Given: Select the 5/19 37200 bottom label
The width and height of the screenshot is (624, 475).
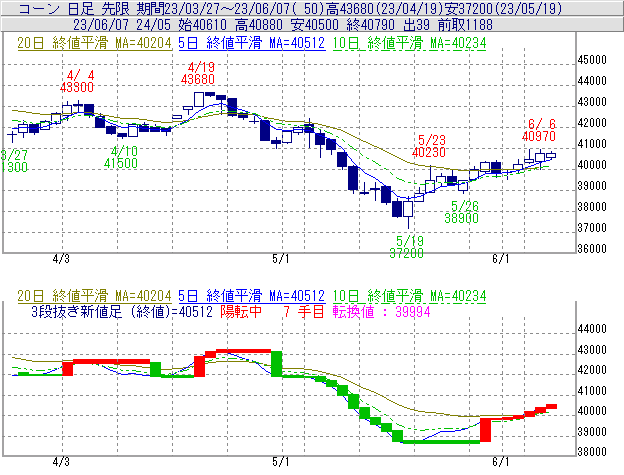Looking at the screenshot, I should pos(407,247).
